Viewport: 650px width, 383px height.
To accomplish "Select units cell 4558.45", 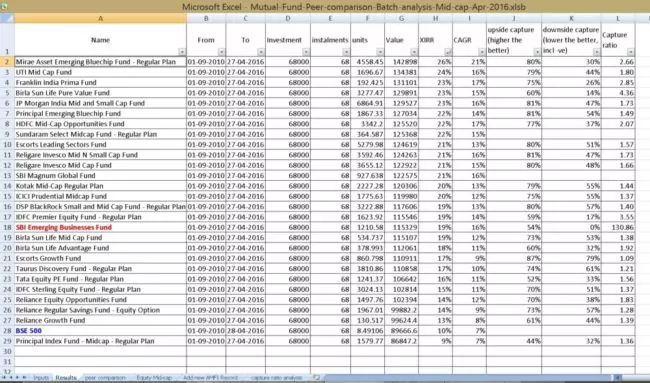I will [368, 62].
